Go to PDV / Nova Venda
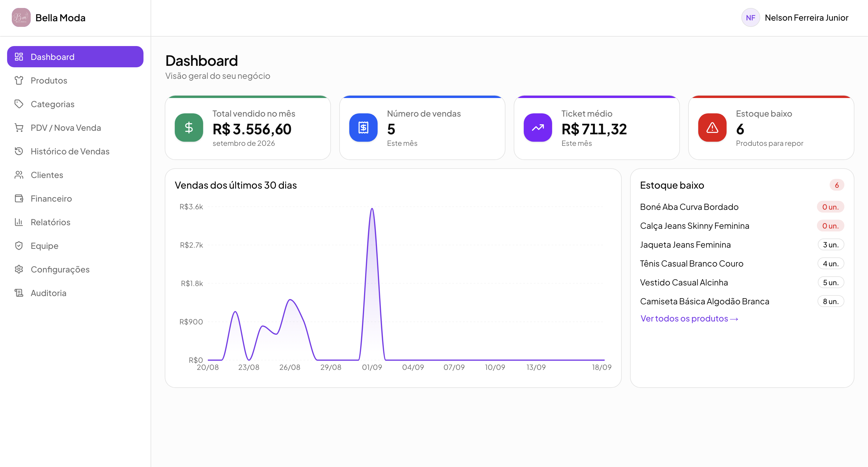This screenshot has height=467, width=868. [75, 127]
